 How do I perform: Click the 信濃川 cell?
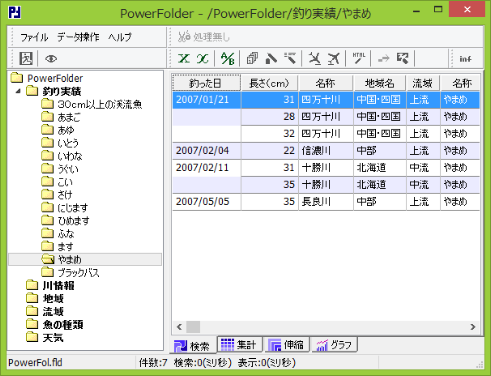click(x=326, y=151)
